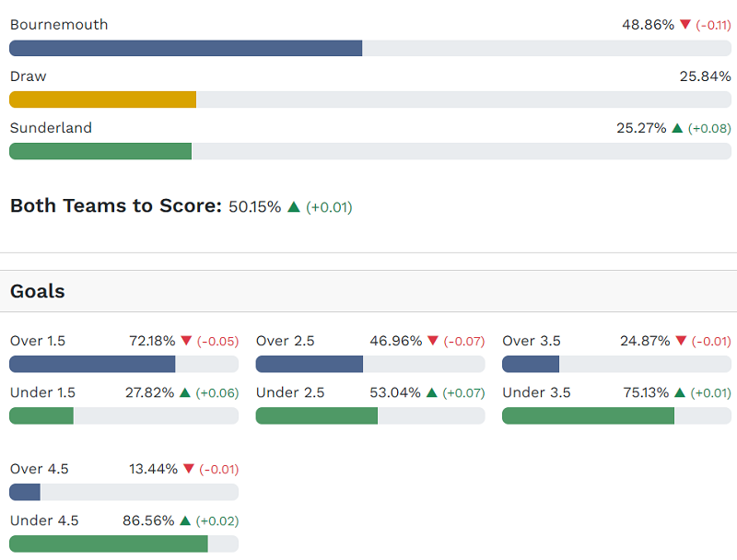The width and height of the screenshot is (737, 560).
Task: Click the red down arrow for Over 4.5
Action: [x=189, y=469]
